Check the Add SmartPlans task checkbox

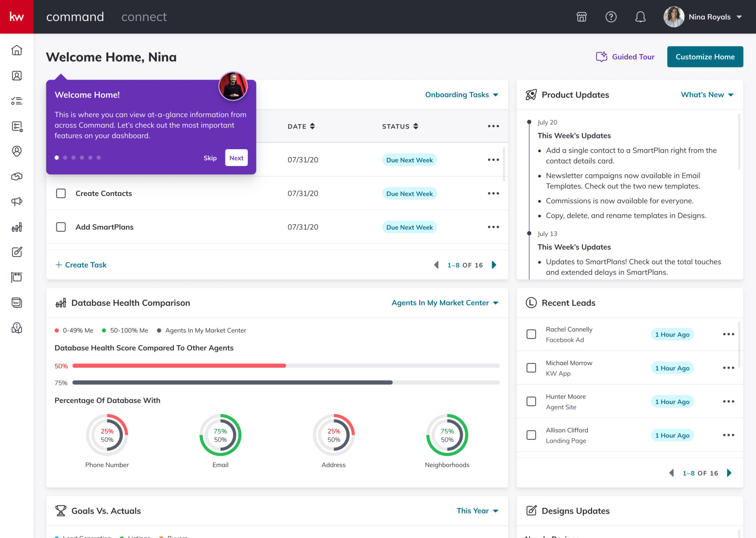click(x=61, y=227)
